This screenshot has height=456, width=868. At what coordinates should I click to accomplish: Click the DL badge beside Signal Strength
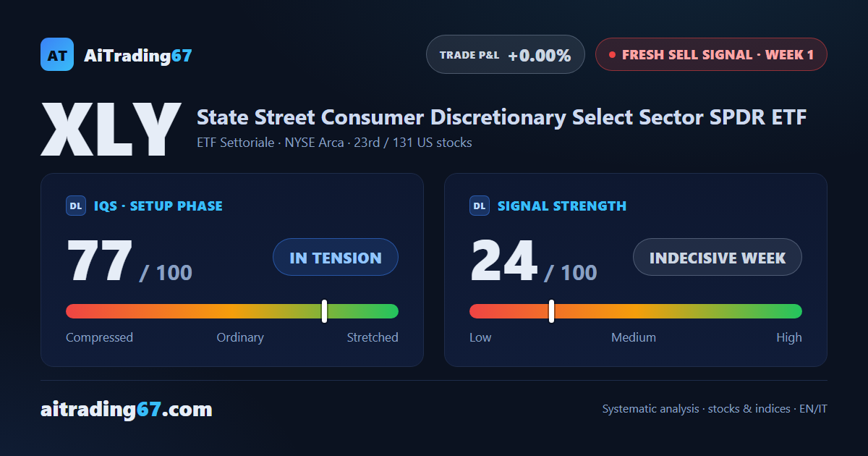(x=480, y=206)
